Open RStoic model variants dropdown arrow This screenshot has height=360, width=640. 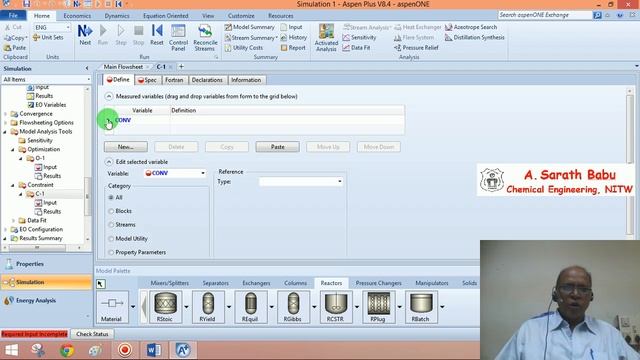(186, 307)
